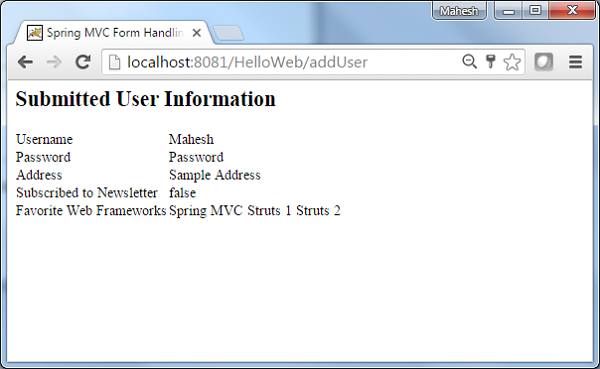This screenshot has height=369, width=600.
Task: Minimize the browser window
Action: click(x=509, y=11)
